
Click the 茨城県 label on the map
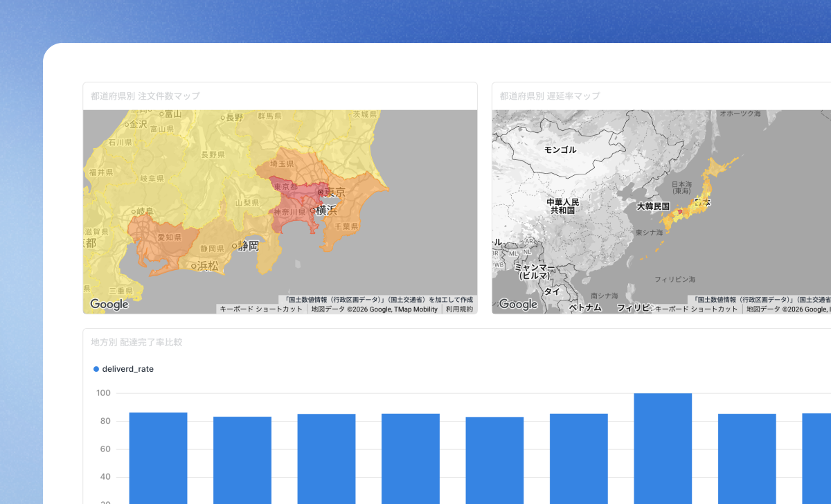tap(364, 114)
